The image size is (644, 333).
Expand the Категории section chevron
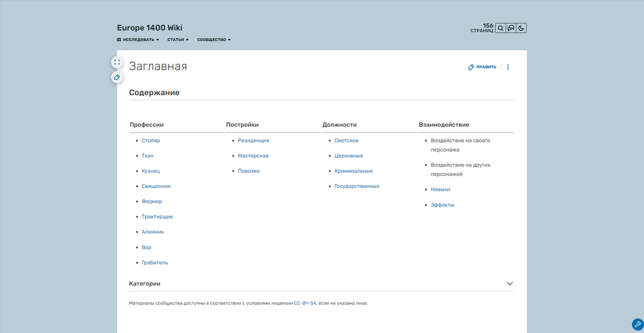[510, 284]
